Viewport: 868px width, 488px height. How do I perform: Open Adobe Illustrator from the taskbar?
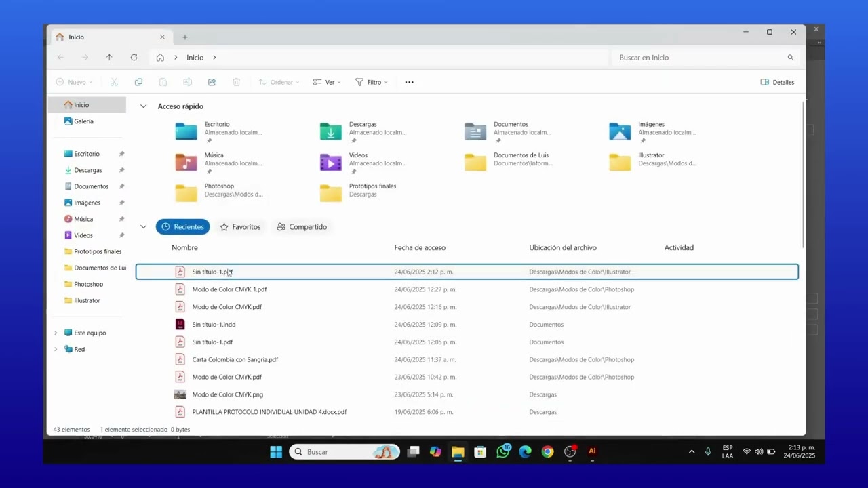point(592,451)
